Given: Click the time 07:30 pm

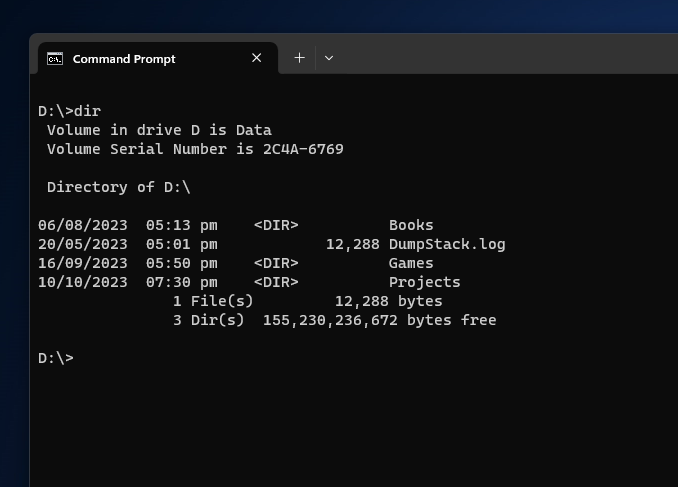Looking at the screenshot, I should click(x=182, y=282).
